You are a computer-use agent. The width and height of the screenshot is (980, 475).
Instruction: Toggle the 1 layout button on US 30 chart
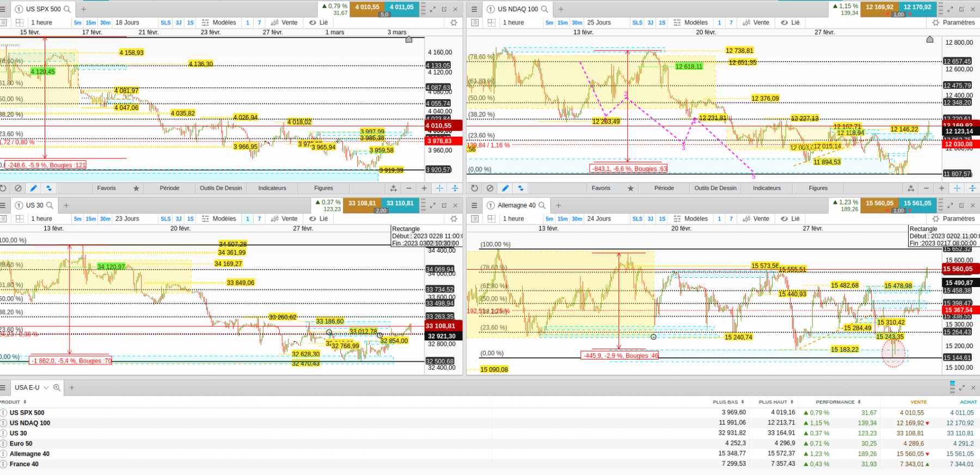(x=248, y=218)
